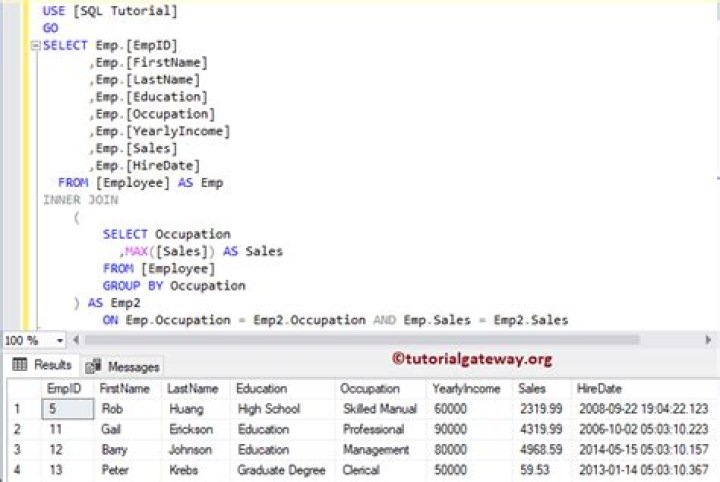Click the Management occupation cell

(381, 449)
